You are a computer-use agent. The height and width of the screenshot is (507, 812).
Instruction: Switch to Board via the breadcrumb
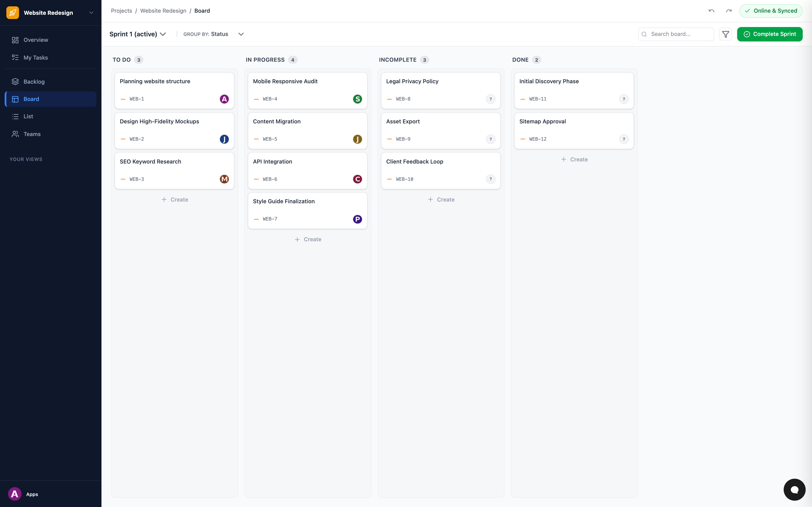(x=202, y=10)
